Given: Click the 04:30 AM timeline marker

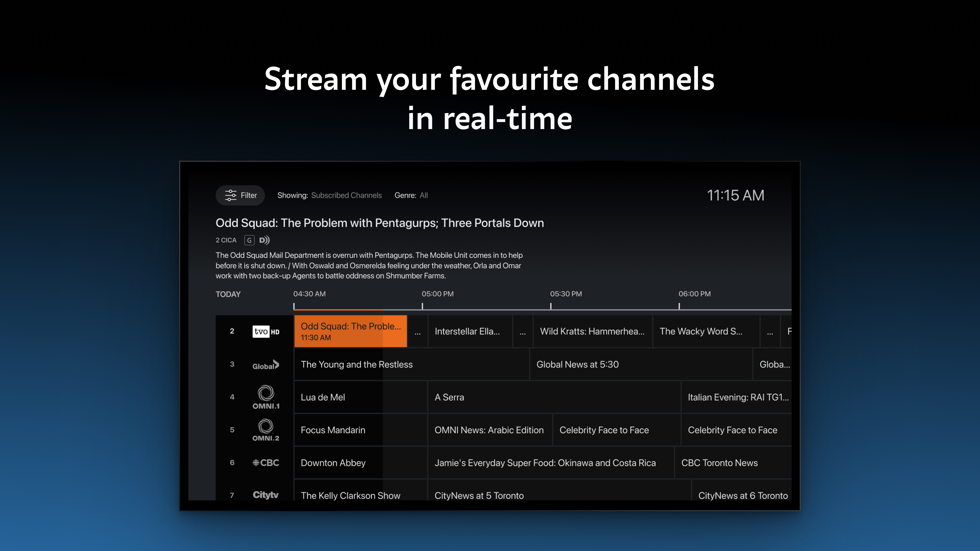Looking at the screenshot, I should (309, 294).
